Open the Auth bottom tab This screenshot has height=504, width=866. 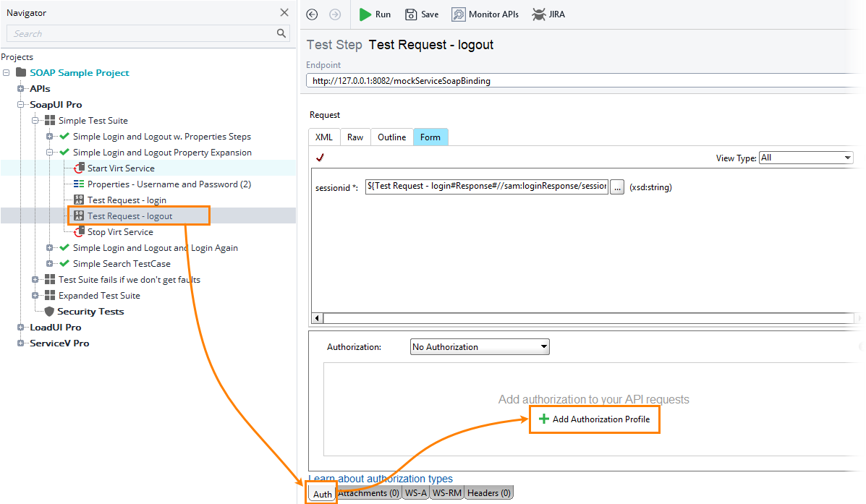pos(322,494)
